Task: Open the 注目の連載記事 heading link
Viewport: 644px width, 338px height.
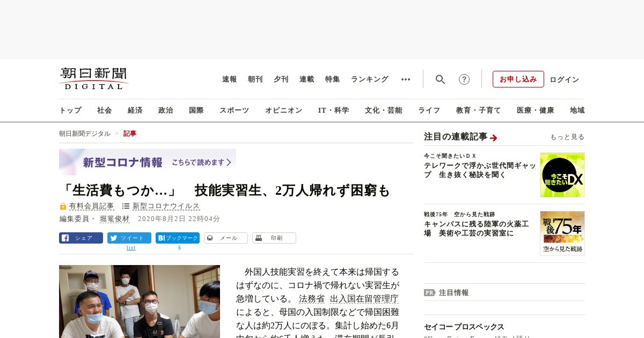Action: point(456,137)
